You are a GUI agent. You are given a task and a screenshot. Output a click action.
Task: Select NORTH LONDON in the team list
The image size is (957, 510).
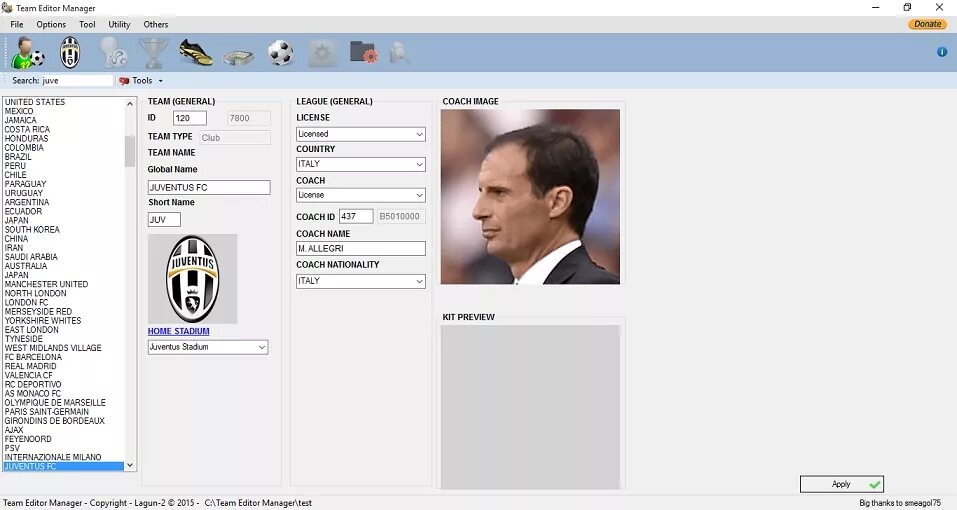pyautogui.click(x=35, y=293)
